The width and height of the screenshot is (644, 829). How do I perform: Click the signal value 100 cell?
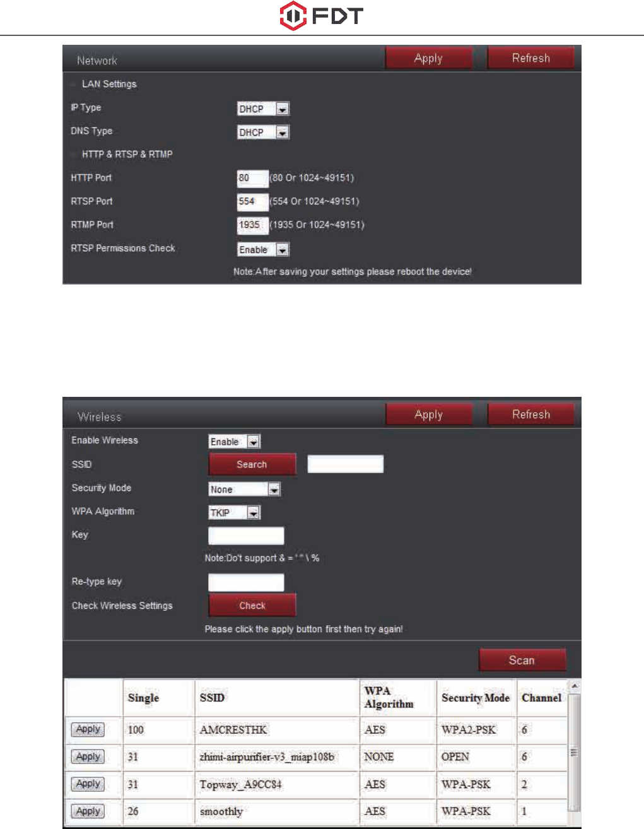pos(158,730)
